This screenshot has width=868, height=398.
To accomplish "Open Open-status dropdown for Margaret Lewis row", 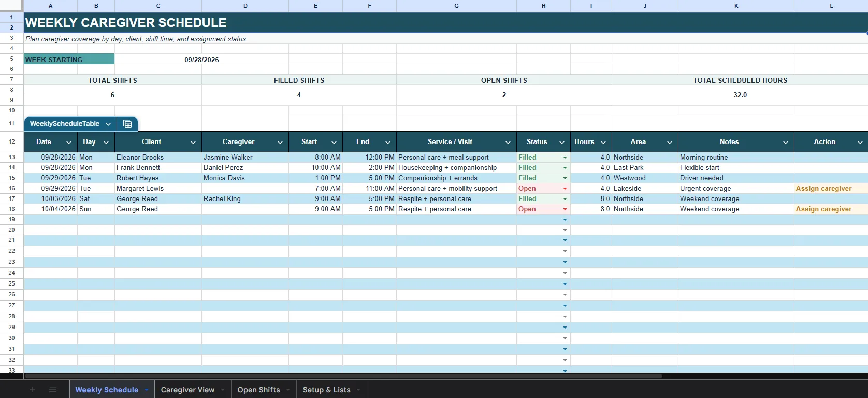I will (565, 189).
